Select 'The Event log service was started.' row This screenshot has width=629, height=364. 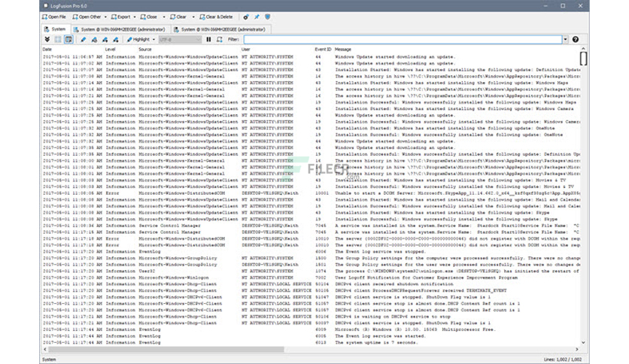[311, 336]
